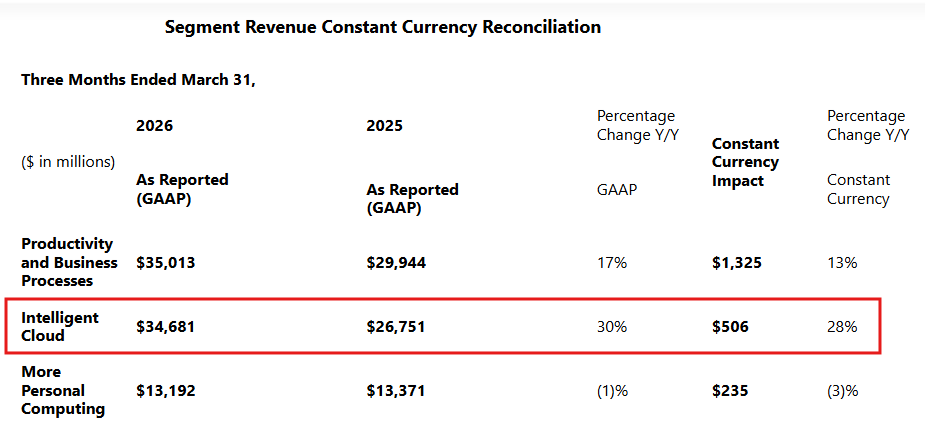Click the $13,192 revenue value

point(166,390)
